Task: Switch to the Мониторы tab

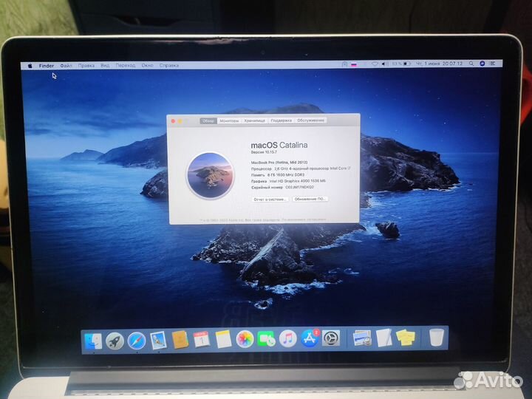Action: pyautogui.click(x=229, y=120)
